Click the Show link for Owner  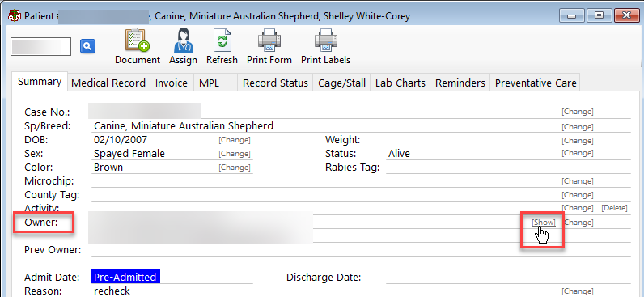click(x=544, y=223)
